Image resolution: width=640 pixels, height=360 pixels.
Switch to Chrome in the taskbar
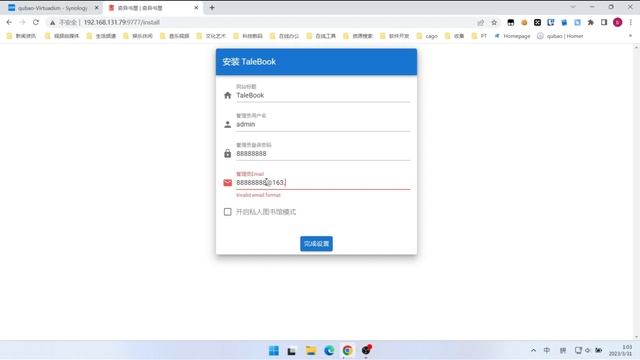347,351
